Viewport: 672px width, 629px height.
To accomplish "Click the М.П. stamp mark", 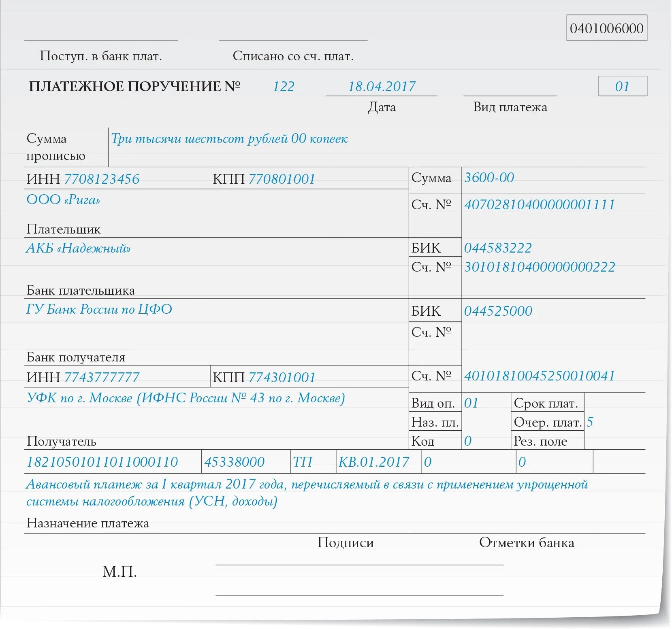I will tap(120, 572).
